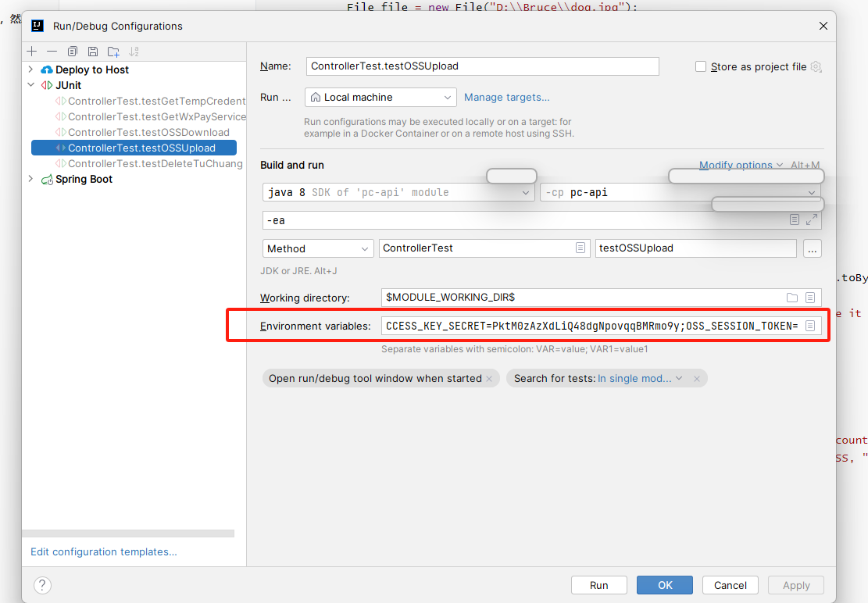Remove the 'Open run/debug tool window' chip

click(x=489, y=379)
